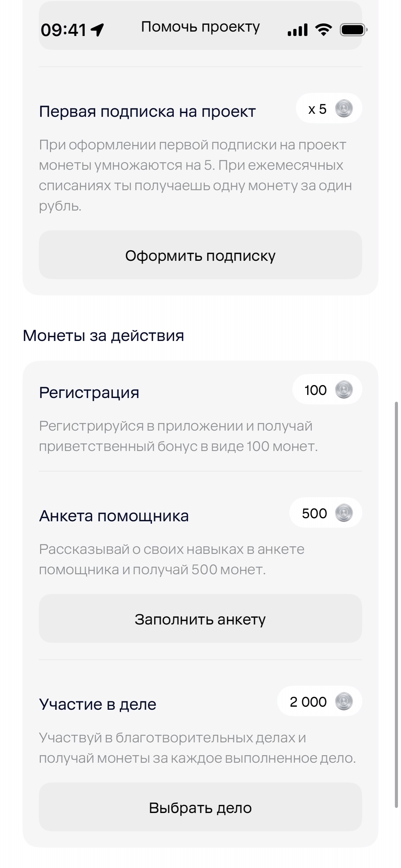Tap the 09:41 clock in status bar

tap(64, 30)
